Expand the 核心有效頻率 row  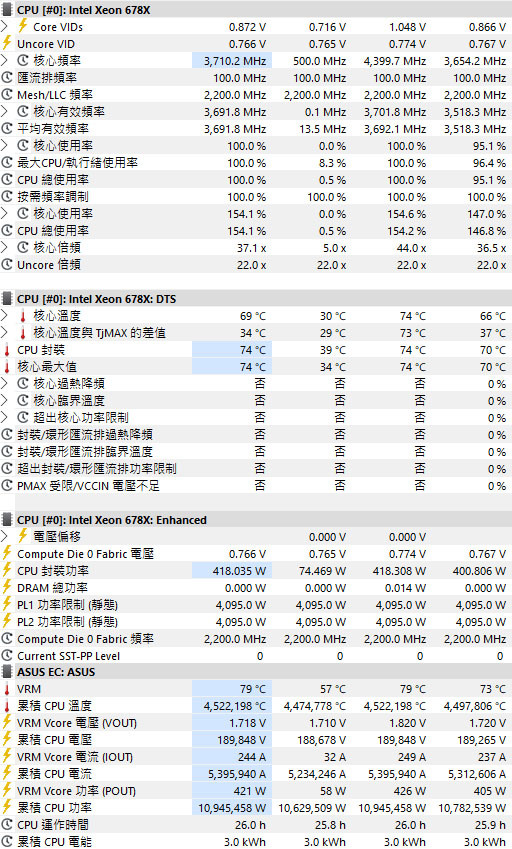pyautogui.click(x=4, y=112)
